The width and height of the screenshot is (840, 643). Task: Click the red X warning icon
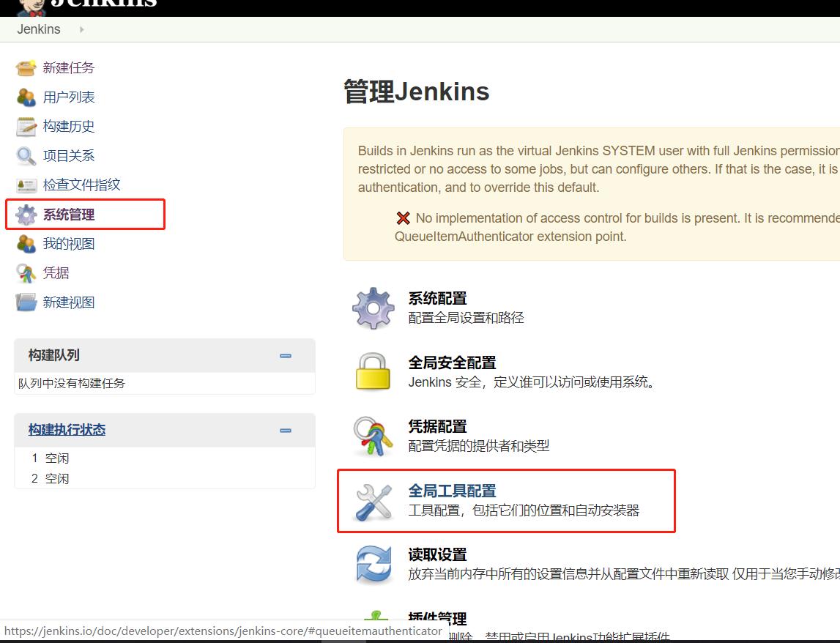coord(403,218)
